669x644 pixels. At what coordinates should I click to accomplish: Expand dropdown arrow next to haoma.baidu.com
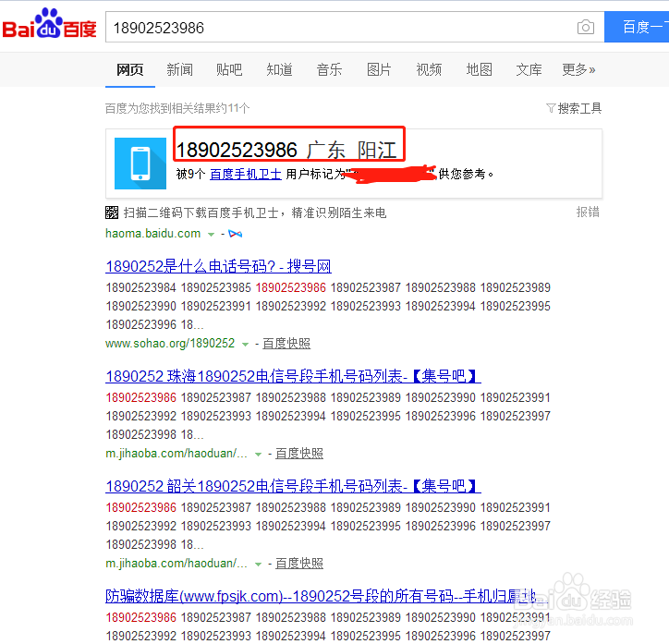[211, 234]
